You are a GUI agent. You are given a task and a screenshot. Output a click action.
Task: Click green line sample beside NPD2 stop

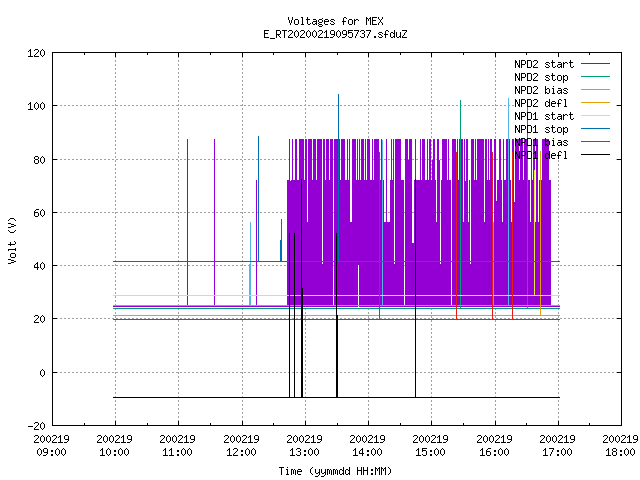click(x=595, y=77)
